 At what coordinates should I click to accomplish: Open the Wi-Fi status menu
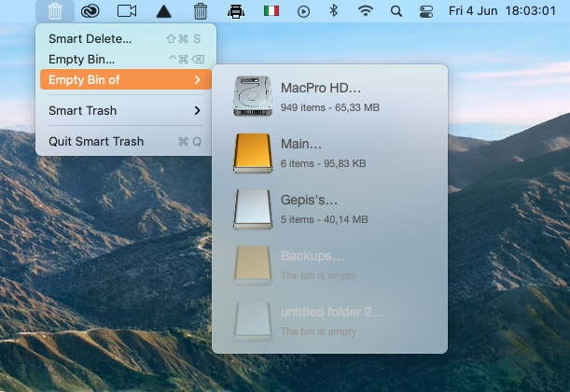pos(365,11)
